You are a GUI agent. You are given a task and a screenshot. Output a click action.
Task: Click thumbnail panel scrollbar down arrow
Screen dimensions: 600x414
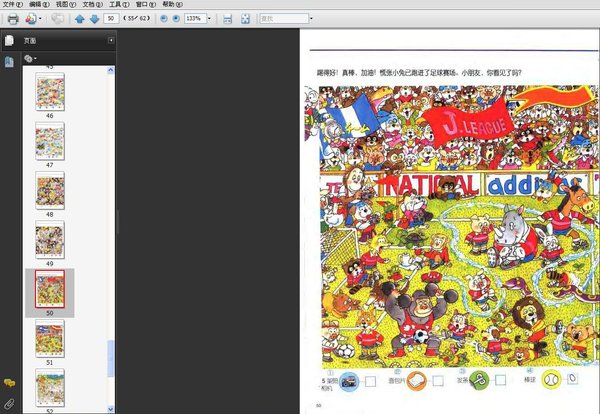111,409
